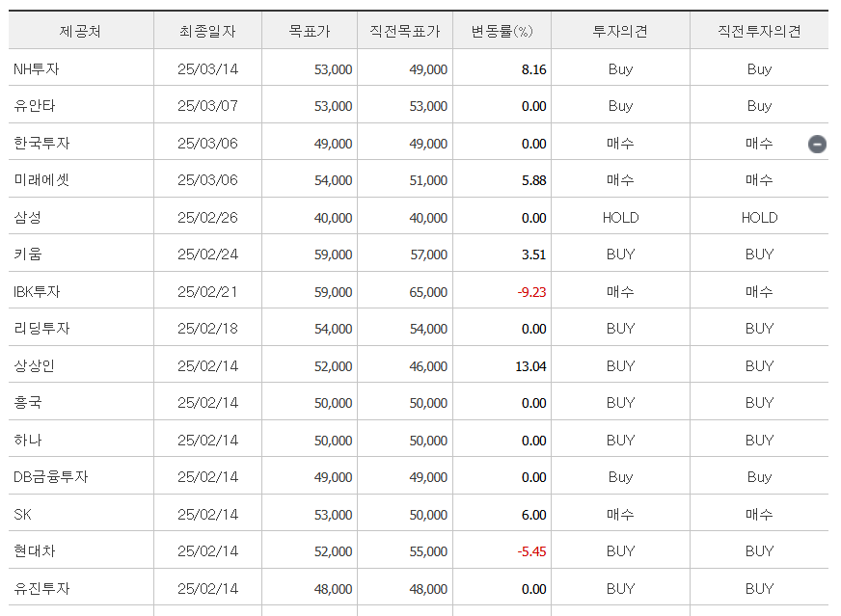
Task: Click the 미래에셋 provider name
Action: (41, 180)
